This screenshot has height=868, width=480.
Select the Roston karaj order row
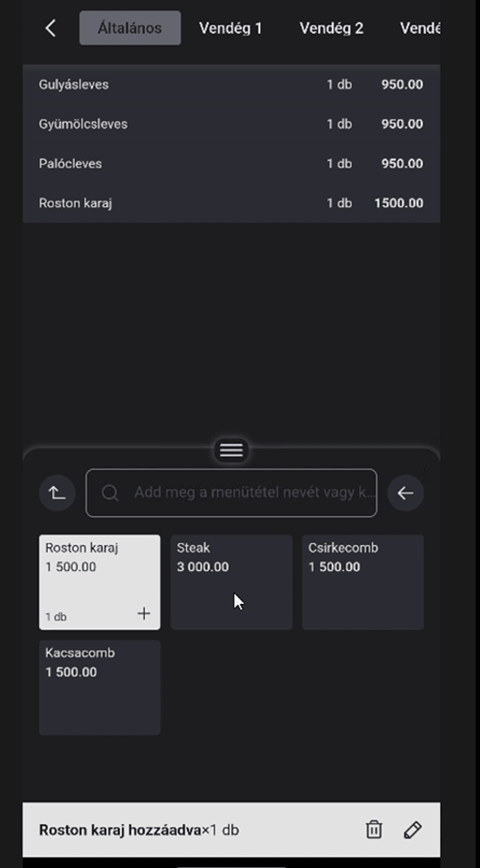point(231,203)
